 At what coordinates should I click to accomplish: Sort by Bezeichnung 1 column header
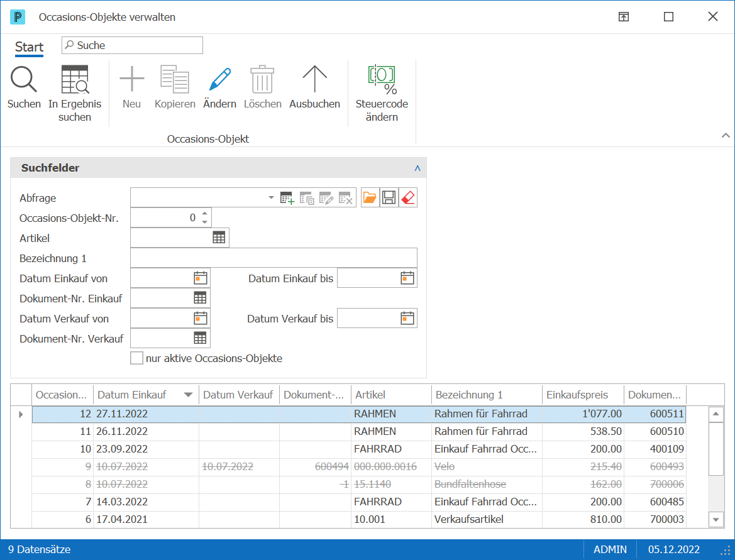(487, 395)
